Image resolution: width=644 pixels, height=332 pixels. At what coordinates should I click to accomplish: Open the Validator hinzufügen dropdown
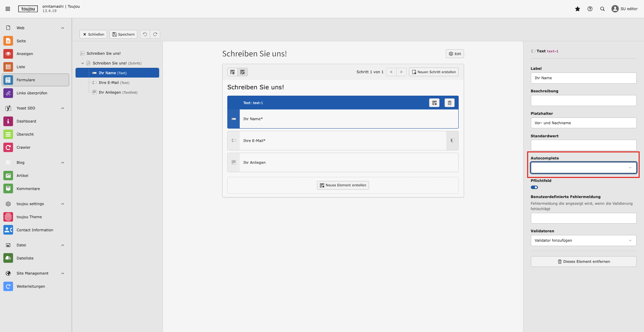583,241
